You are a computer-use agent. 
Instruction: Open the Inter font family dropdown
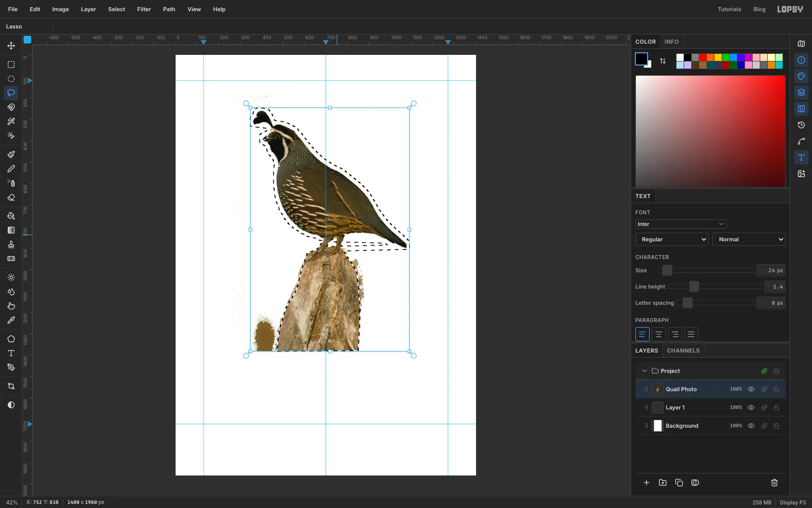point(681,224)
